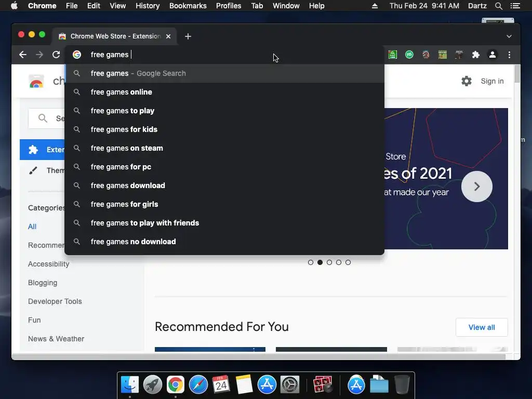The width and height of the screenshot is (532, 399).
Task: Choose 'free games - Google Search' suggestion
Action: tap(224, 73)
